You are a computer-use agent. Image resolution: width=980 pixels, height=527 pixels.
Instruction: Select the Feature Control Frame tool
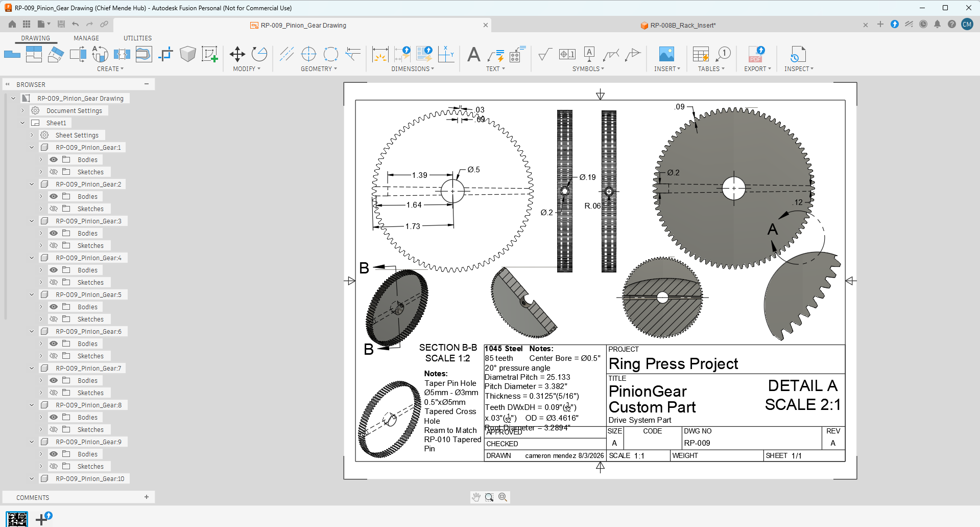click(x=567, y=54)
